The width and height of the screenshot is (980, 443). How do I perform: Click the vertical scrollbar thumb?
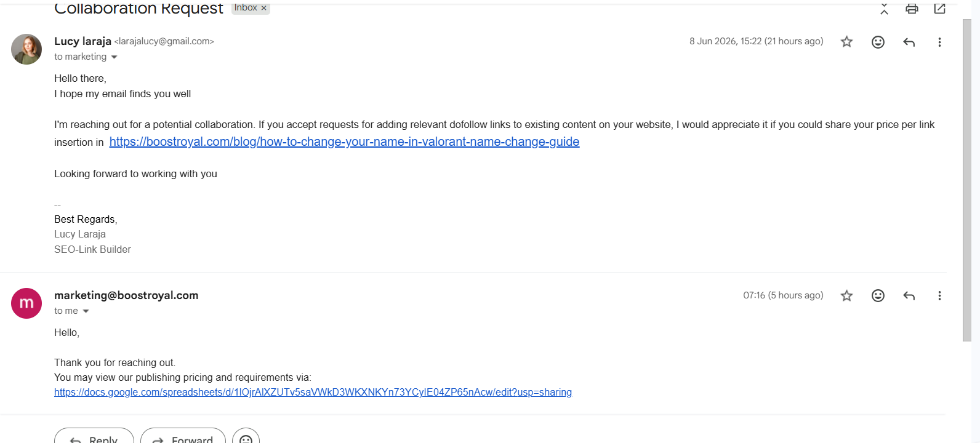pyautogui.click(x=967, y=180)
